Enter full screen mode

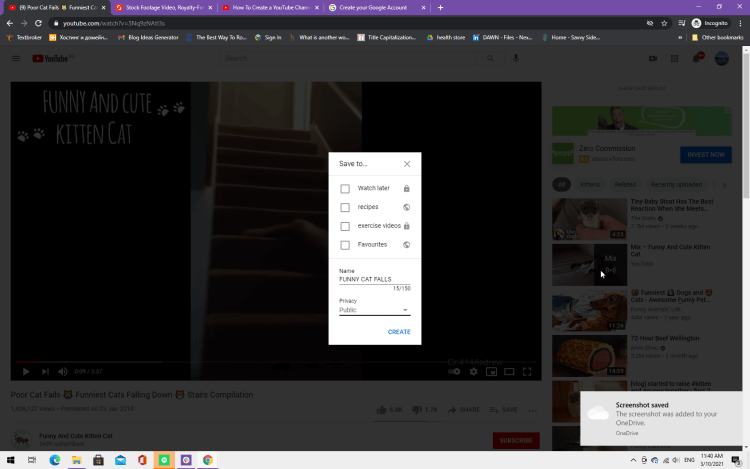(x=527, y=371)
